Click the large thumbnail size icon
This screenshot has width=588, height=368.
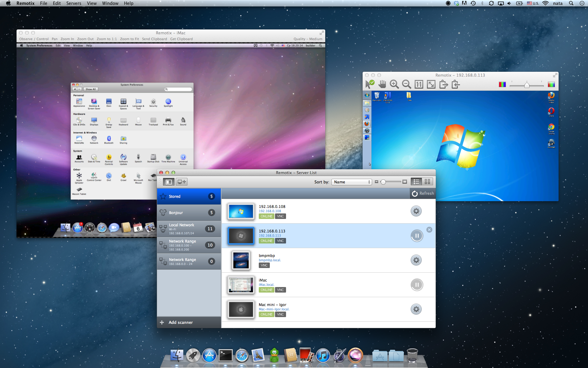click(x=405, y=182)
